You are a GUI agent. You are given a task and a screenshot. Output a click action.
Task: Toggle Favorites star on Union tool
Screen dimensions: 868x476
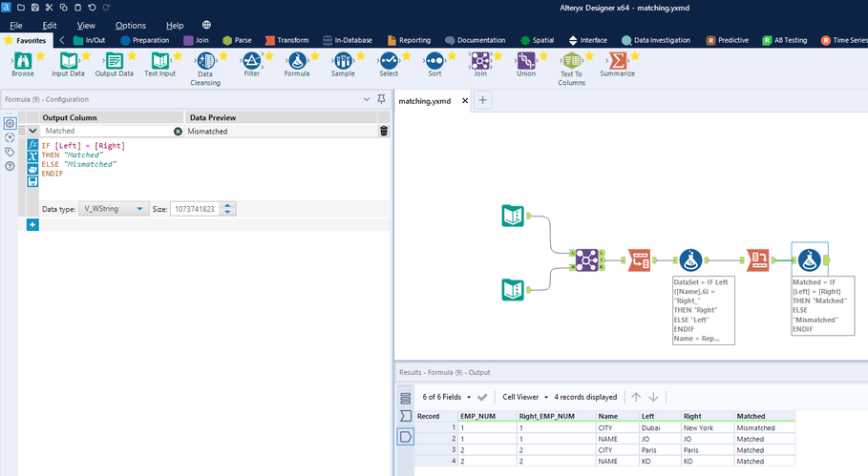coord(543,56)
